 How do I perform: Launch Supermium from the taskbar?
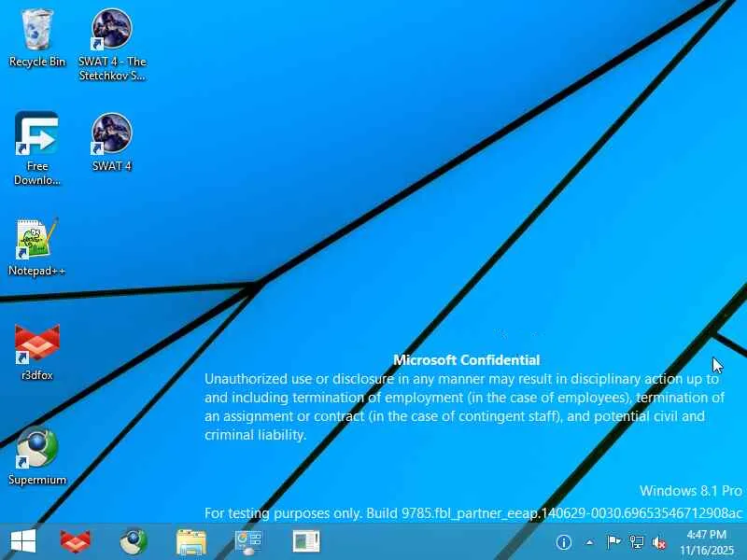[x=134, y=541]
